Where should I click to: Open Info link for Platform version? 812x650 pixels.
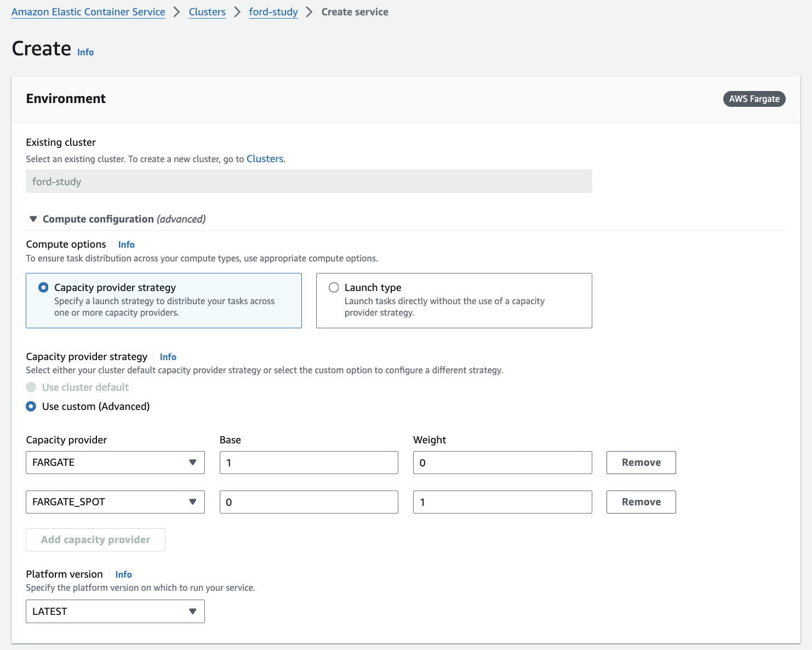click(124, 574)
